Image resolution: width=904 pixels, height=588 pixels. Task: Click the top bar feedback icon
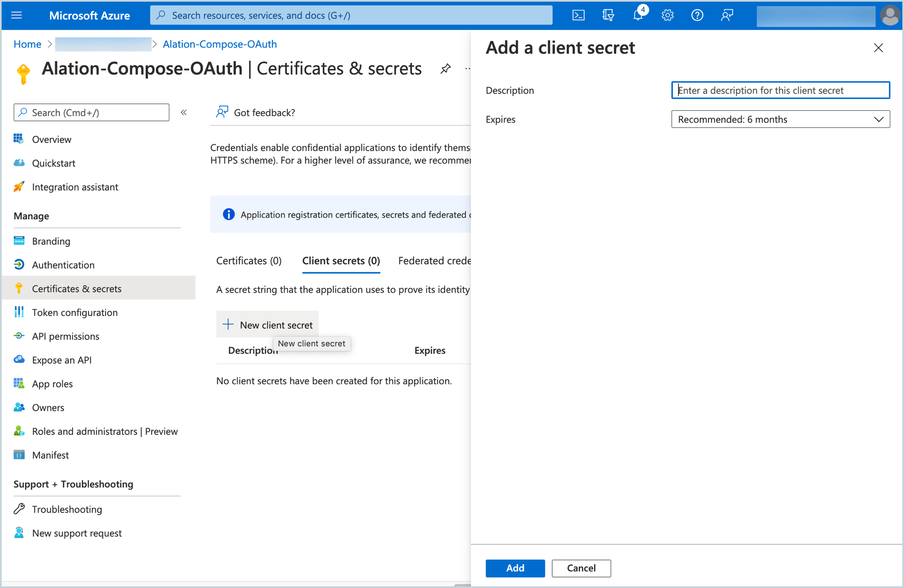point(727,15)
